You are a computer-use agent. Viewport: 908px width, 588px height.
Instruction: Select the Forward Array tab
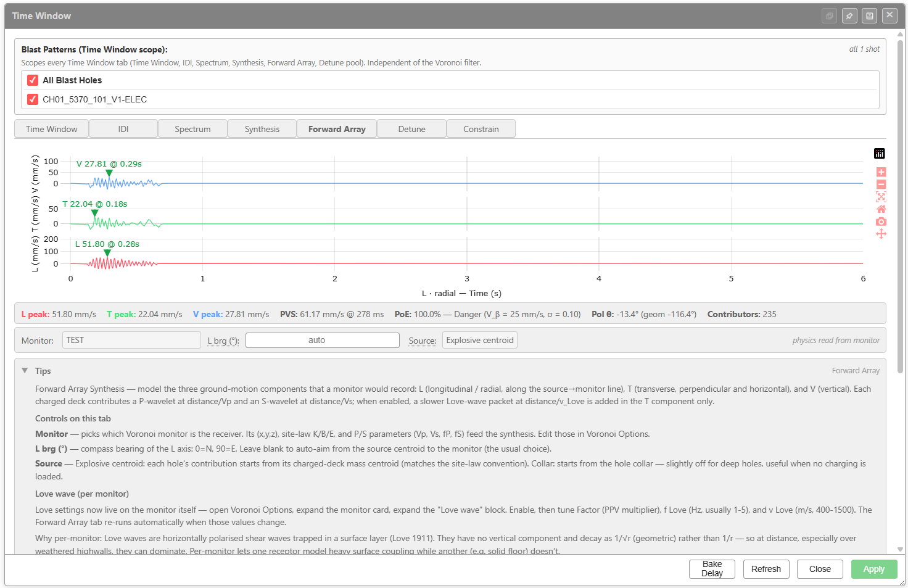[337, 129]
